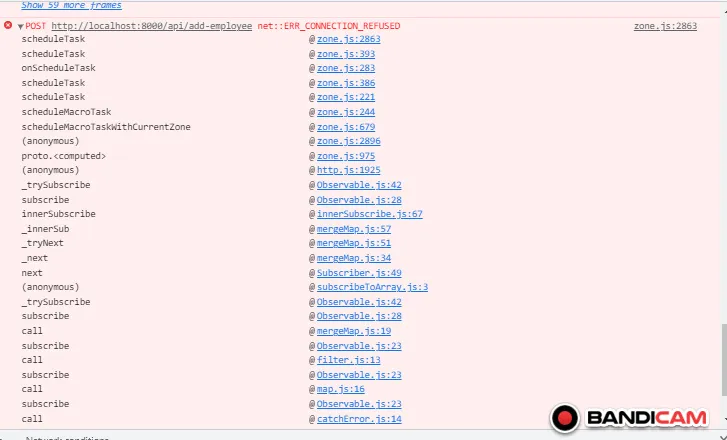Click the "_next" function name
Screen dimensions: 727x440
click(x=34, y=258)
